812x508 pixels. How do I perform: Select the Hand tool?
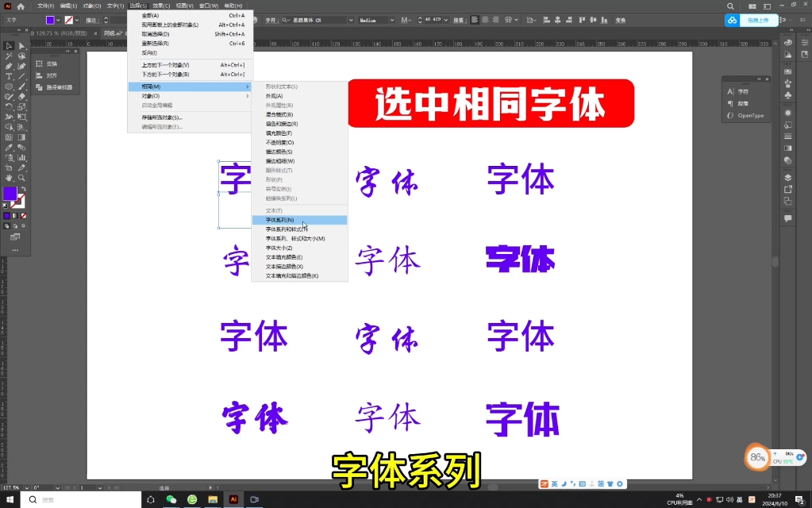tap(9, 178)
